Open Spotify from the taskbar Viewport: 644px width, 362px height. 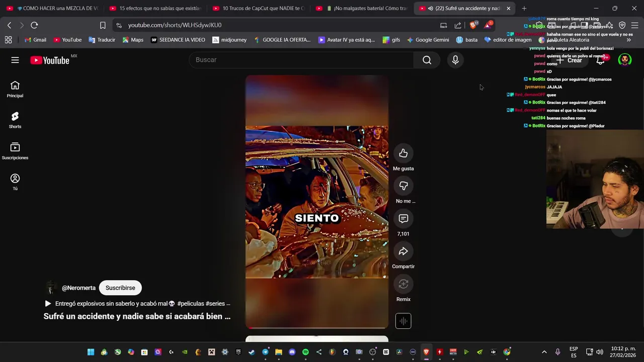(x=305, y=352)
